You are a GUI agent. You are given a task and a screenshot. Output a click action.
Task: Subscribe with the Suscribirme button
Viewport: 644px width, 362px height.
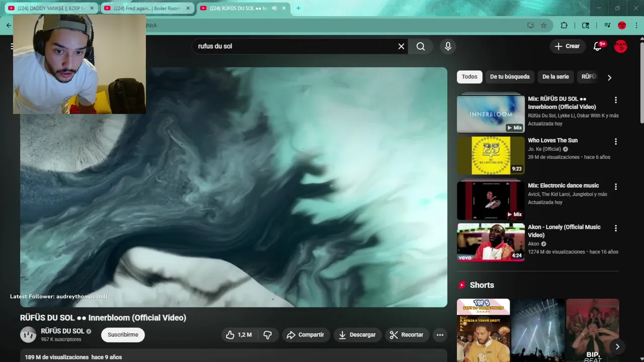123,335
